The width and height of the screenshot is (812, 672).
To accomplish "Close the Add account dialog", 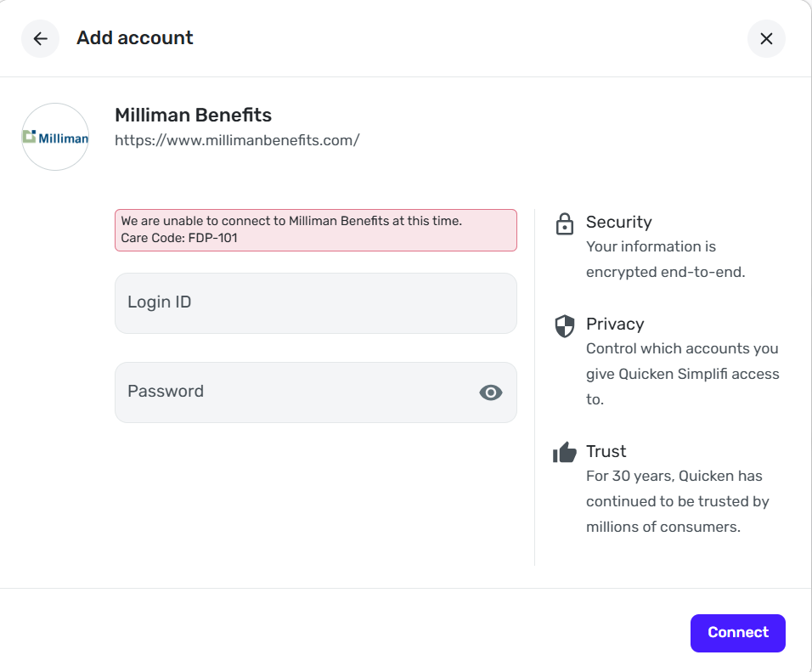I will (x=766, y=38).
